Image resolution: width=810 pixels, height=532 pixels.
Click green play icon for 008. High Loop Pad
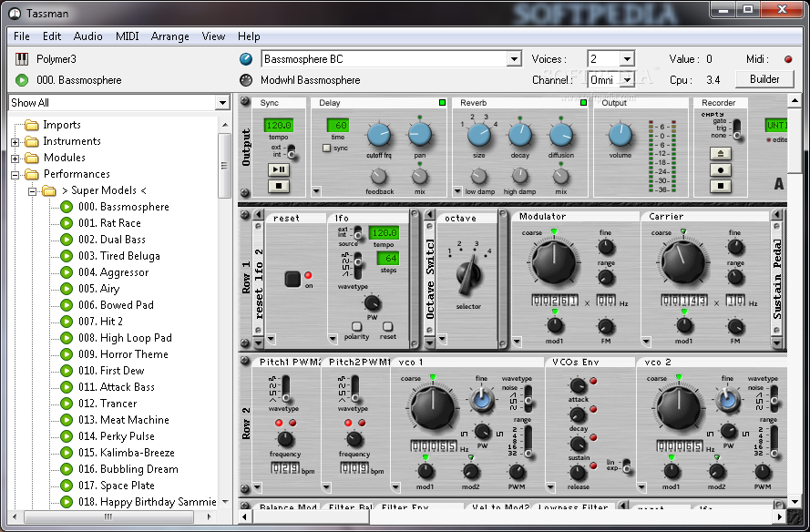(67, 338)
